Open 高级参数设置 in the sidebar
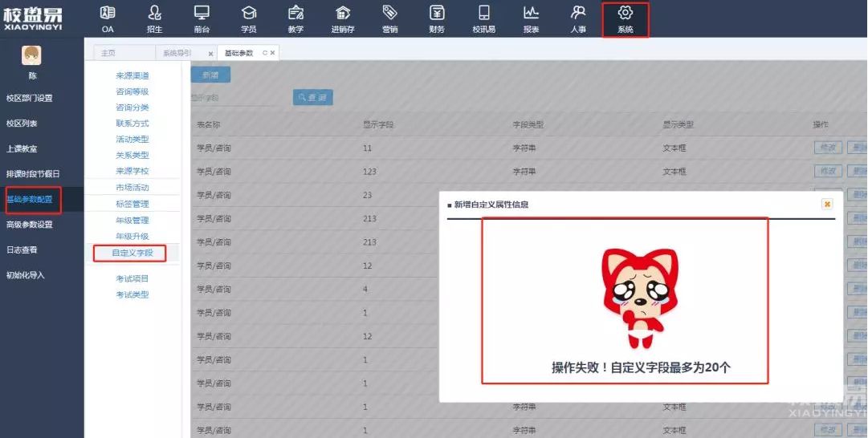868x438 pixels. click(30, 225)
